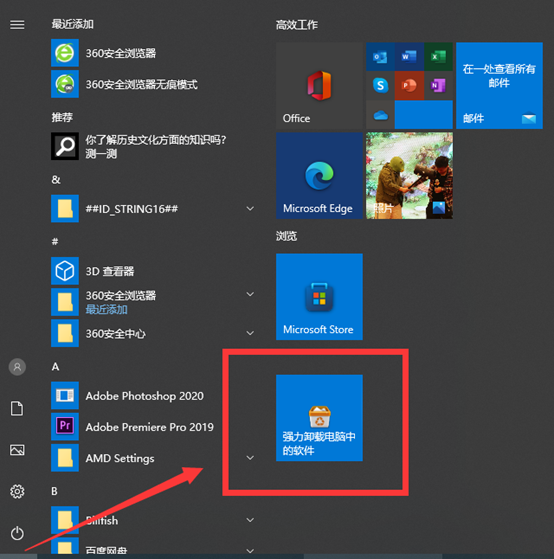
Task: Open PowerPoint from the Office tile group
Action: click(x=409, y=86)
